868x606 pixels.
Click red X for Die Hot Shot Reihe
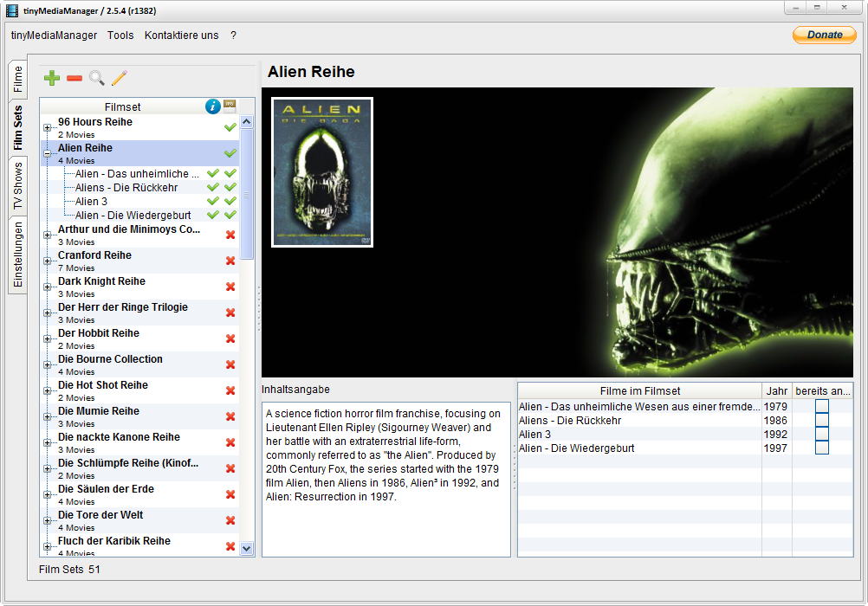click(230, 390)
